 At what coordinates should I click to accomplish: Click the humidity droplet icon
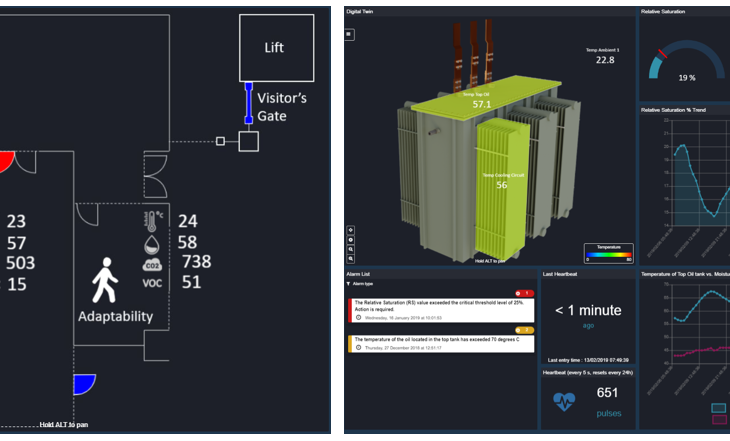point(153,243)
